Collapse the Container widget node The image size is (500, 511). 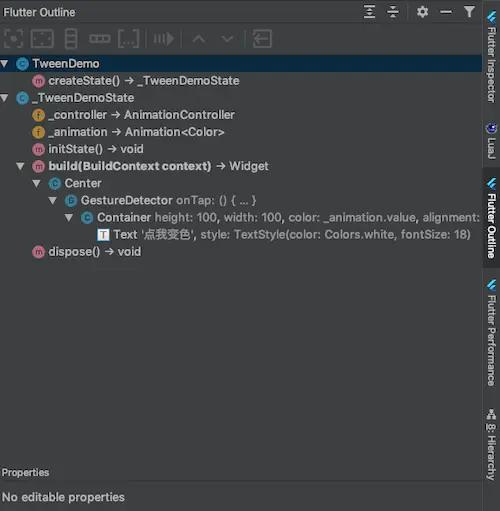[x=69, y=217]
